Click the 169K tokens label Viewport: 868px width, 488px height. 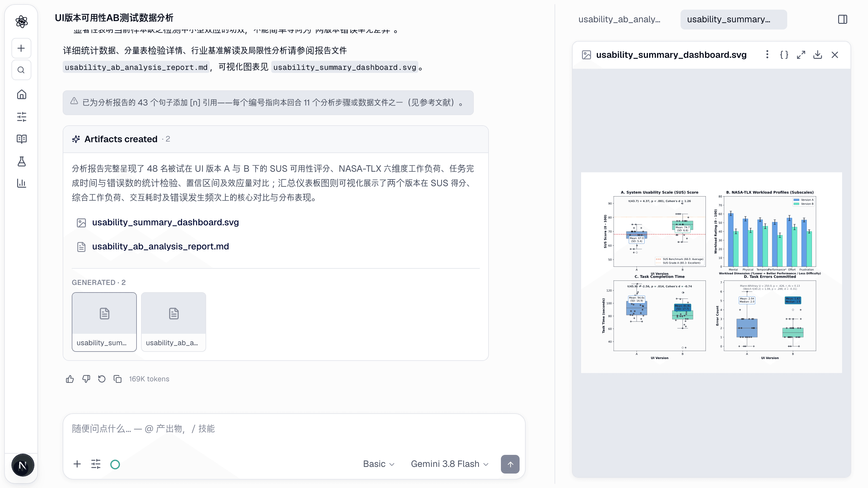tap(149, 379)
